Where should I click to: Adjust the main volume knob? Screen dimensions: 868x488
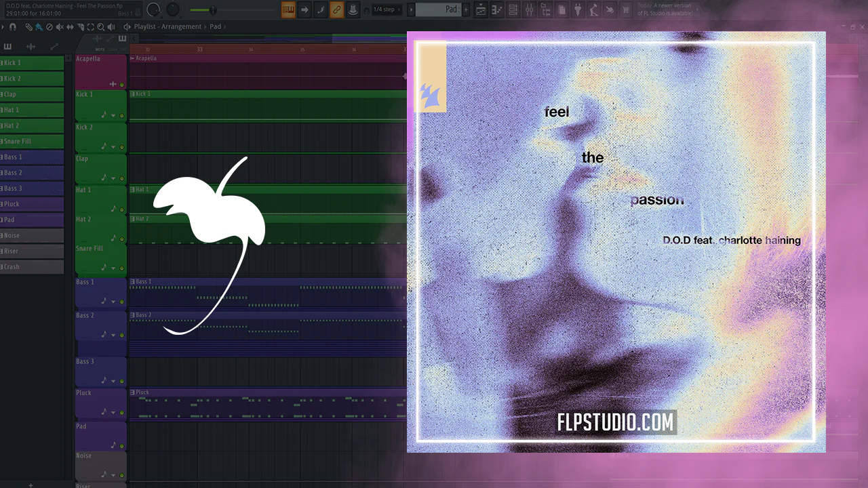(154, 9)
